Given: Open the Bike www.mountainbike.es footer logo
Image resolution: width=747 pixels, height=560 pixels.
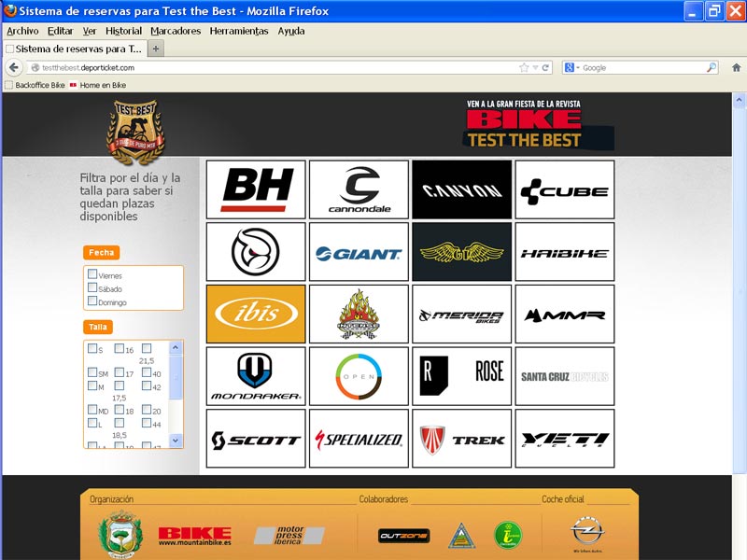Looking at the screenshot, I should tap(195, 536).
